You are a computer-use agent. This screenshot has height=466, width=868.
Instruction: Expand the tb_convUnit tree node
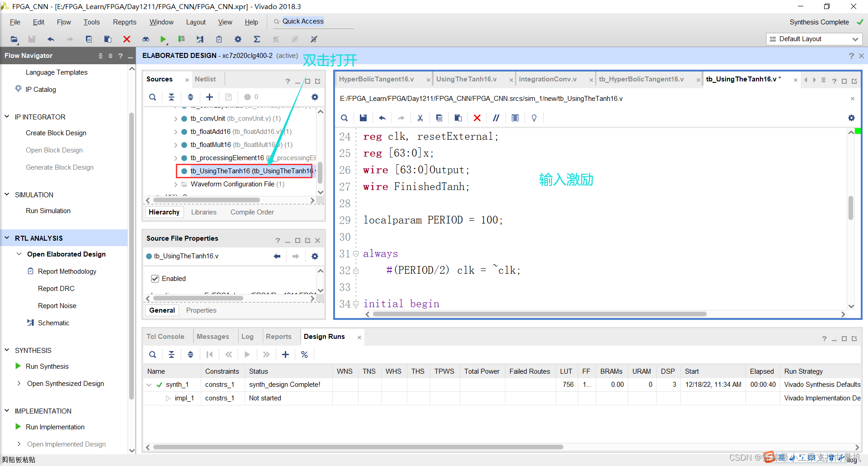click(175, 119)
